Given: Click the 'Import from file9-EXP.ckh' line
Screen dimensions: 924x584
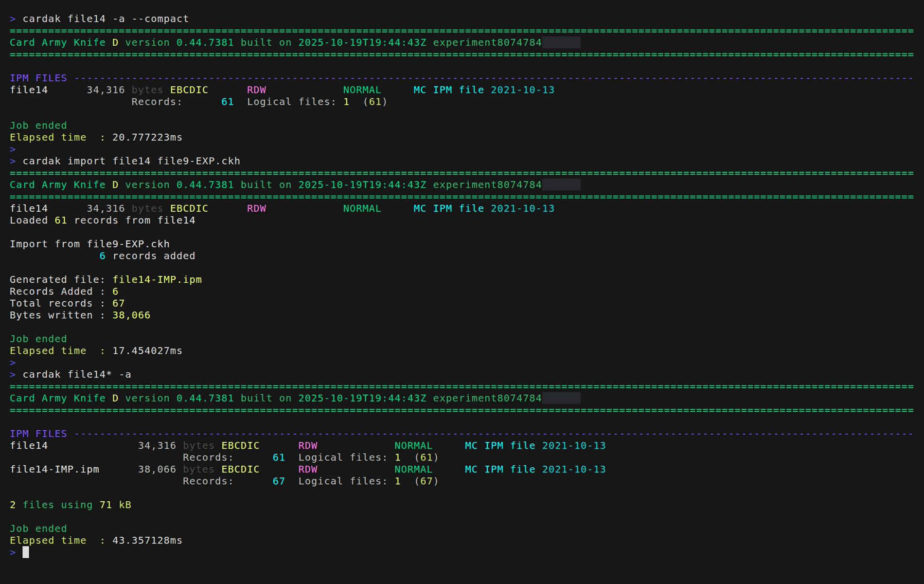Looking at the screenshot, I should (90, 244).
